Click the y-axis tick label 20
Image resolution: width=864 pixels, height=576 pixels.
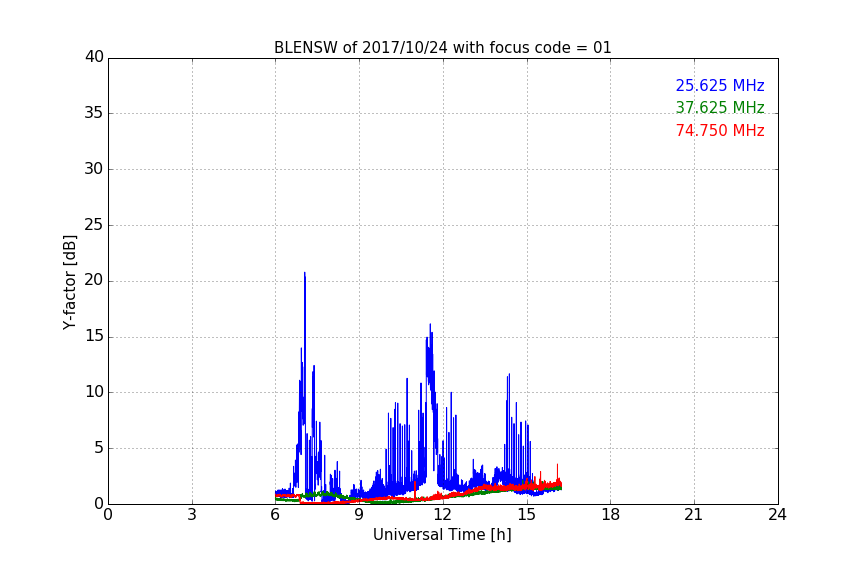(94, 280)
